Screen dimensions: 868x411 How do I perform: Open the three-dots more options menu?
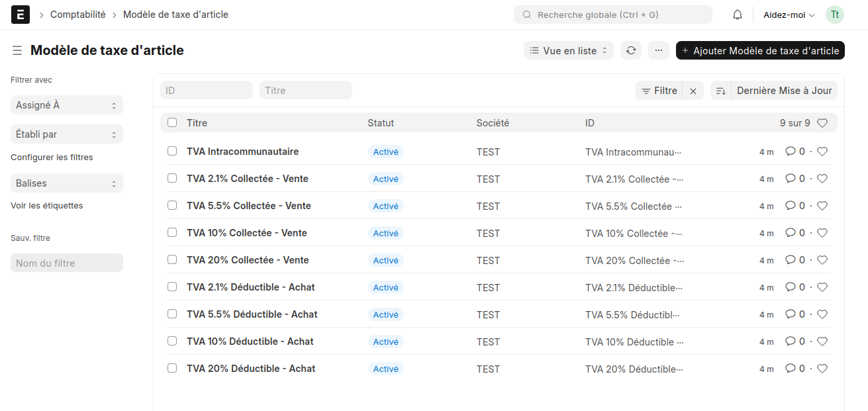pos(659,50)
